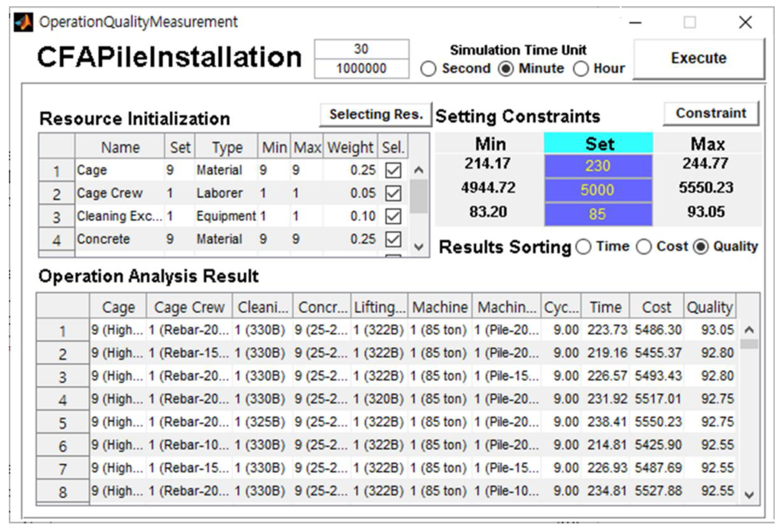Edit the 1000000 input field

(361, 69)
